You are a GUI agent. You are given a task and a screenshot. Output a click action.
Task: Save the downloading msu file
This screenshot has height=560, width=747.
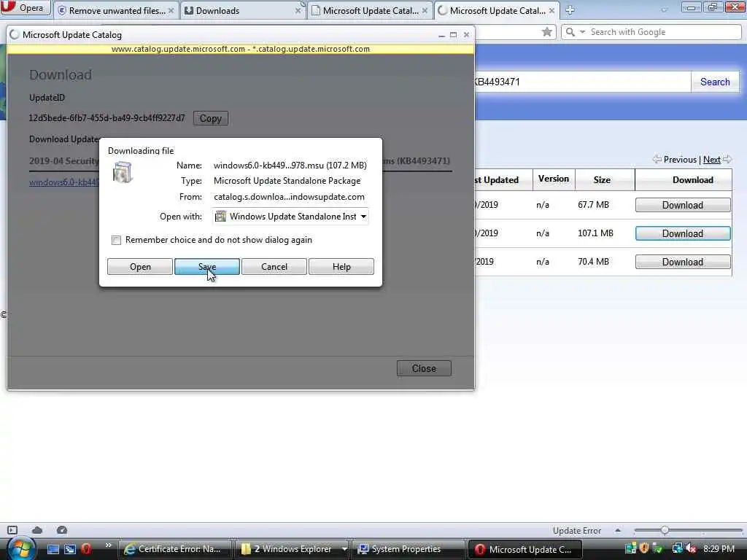207,267
